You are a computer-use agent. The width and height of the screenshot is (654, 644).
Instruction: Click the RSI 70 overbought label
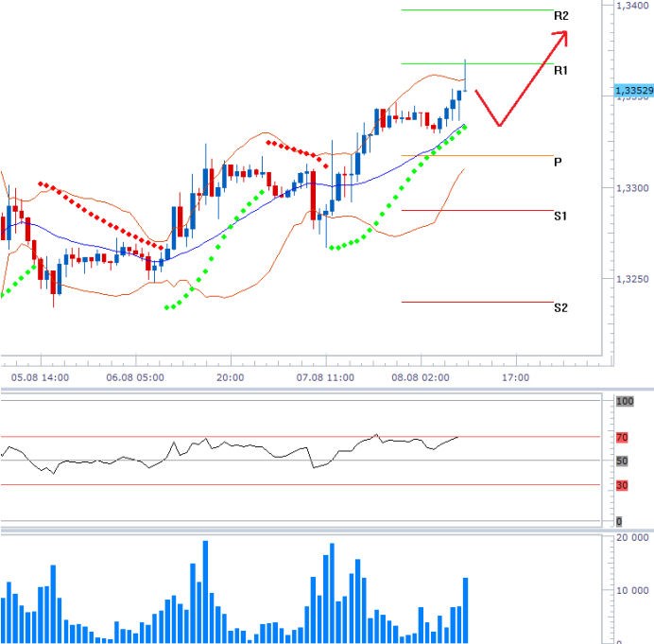[622, 438]
